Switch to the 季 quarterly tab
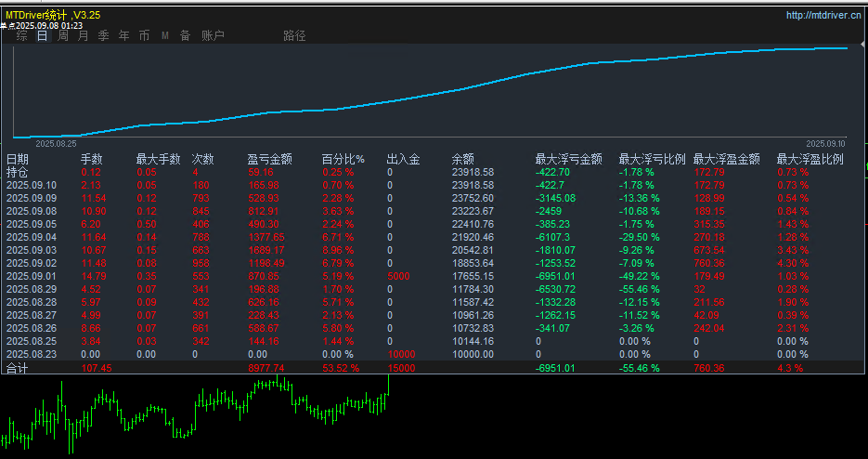This screenshot has height=459, width=868. 104,36
